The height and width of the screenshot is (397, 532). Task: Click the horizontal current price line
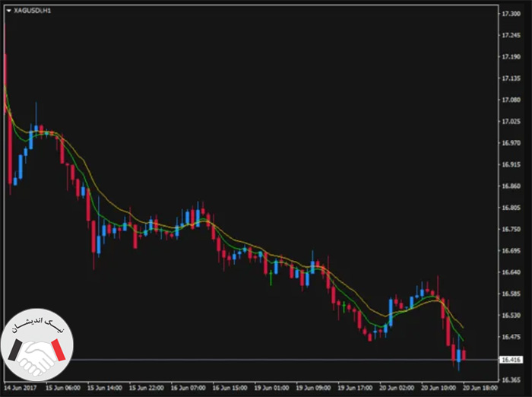(x=285, y=359)
